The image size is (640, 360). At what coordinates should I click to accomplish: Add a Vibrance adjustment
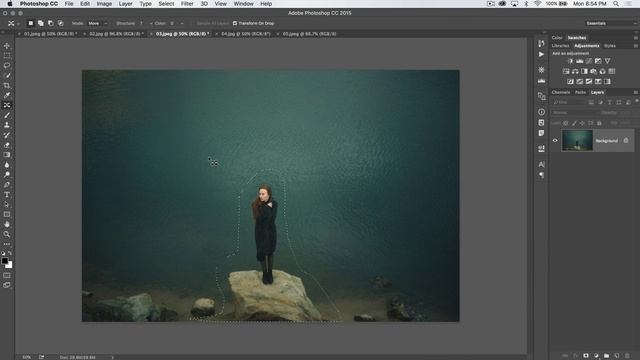[x=607, y=61]
